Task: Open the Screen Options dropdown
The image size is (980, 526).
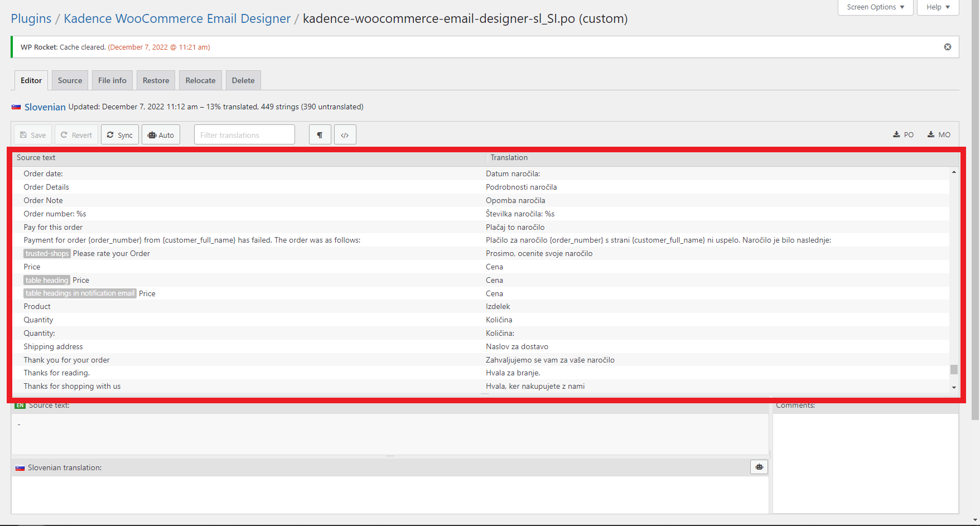Action: (875, 7)
